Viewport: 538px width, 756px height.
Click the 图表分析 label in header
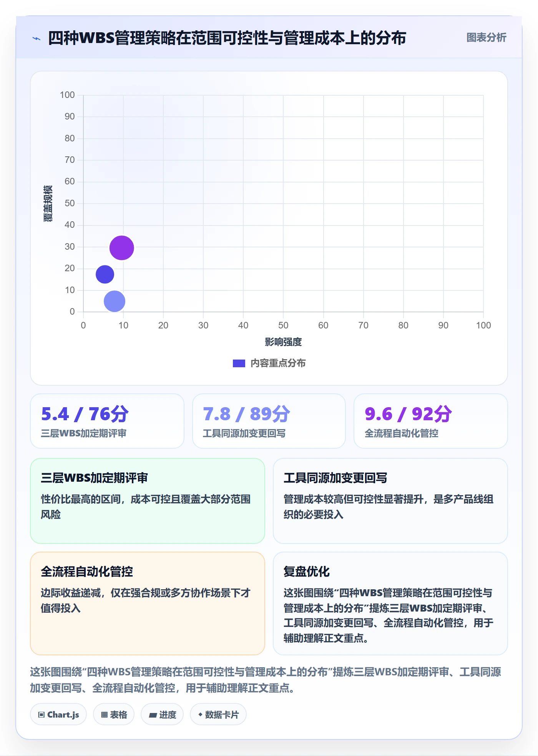point(486,38)
